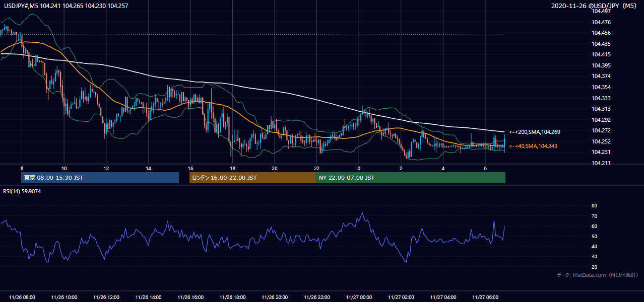Click the bottom date label 11/27 06:00
Image resolution: width=644 pixels, height=302 pixels.
click(x=485, y=297)
